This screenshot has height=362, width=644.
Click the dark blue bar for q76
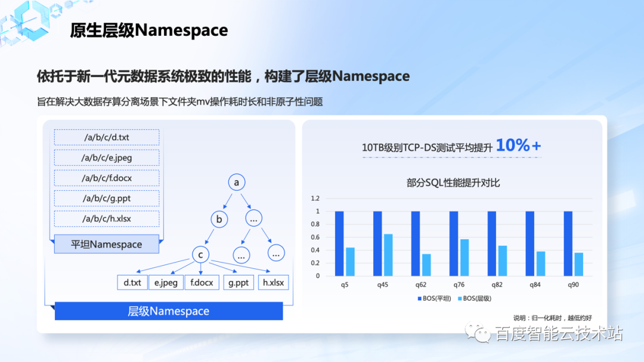453,244
